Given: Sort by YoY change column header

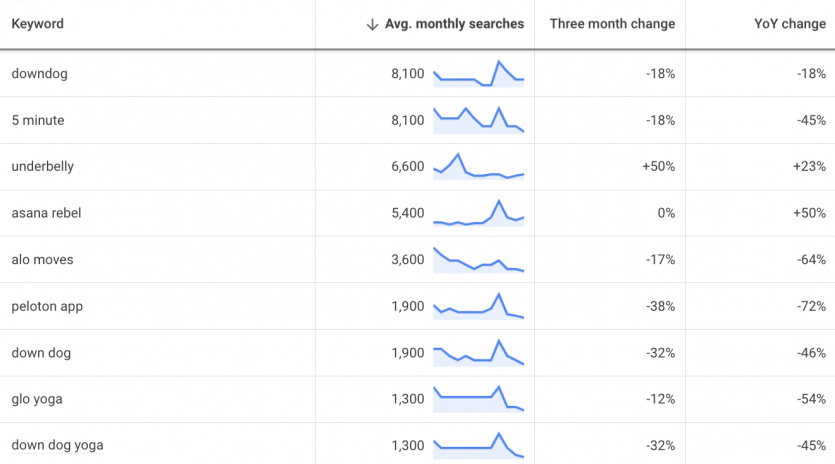Looking at the screenshot, I should point(790,24).
